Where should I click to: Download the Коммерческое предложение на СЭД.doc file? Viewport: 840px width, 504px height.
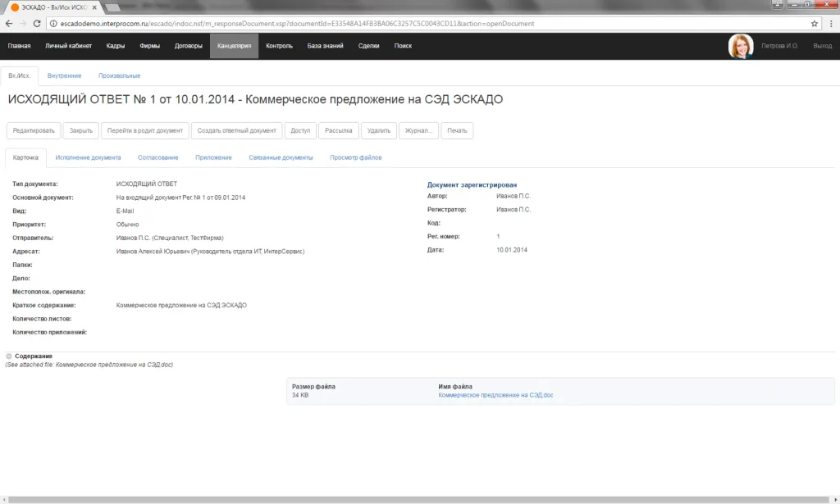click(495, 395)
